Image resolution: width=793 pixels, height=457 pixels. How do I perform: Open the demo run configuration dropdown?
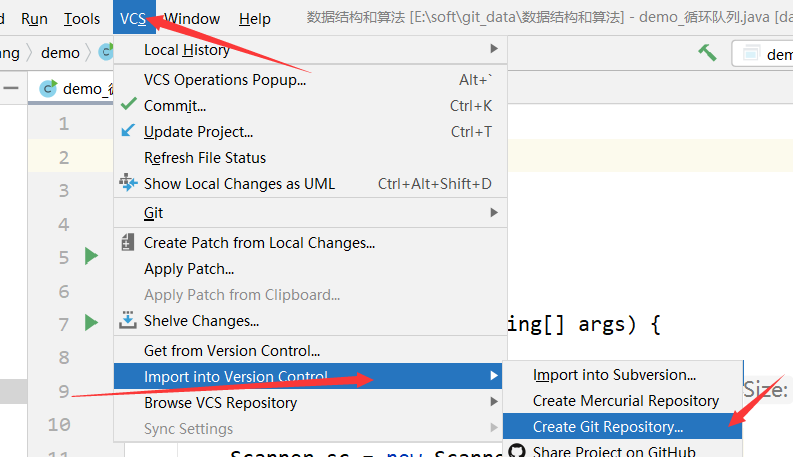(x=763, y=54)
